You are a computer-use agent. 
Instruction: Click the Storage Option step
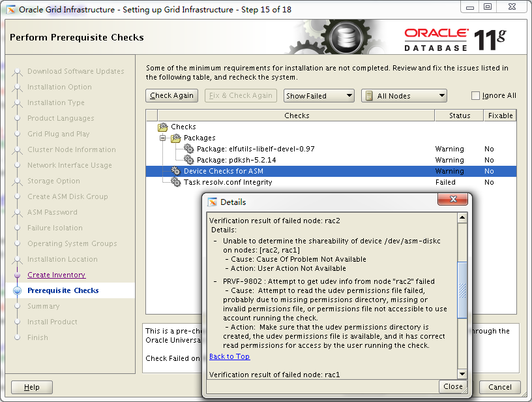click(53, 181)
